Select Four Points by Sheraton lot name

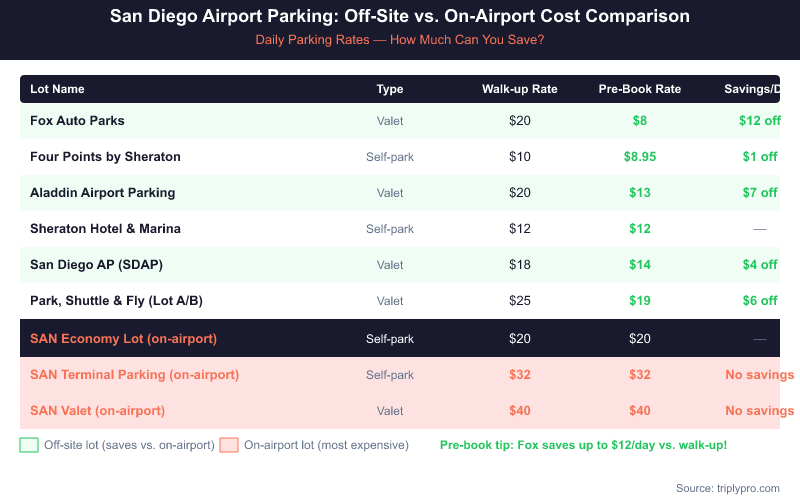pyautogui.click(x=105, y=157)
